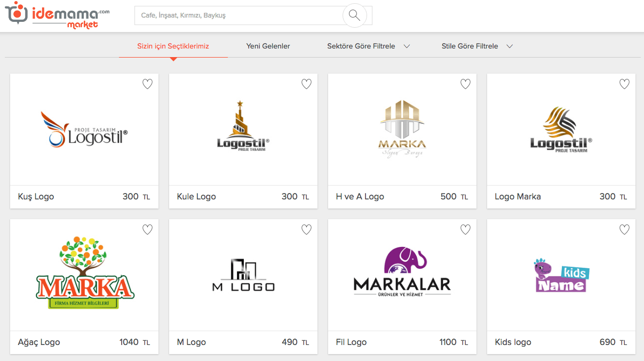
Task: Expand the Sektöre Göre Filtrele dropdown
Action: 368,46
